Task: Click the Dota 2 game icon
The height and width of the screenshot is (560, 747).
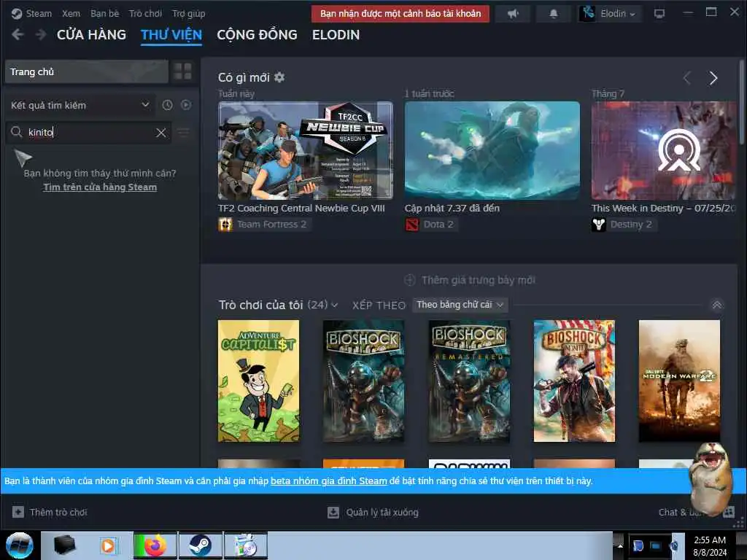Action: (x=411, y=225)
